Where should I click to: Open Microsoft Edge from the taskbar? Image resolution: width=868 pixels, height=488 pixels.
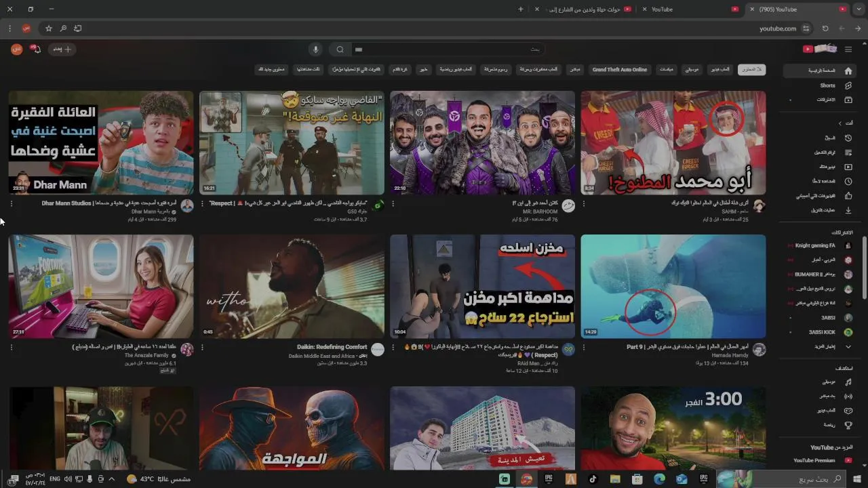click(x=659, y=479)
